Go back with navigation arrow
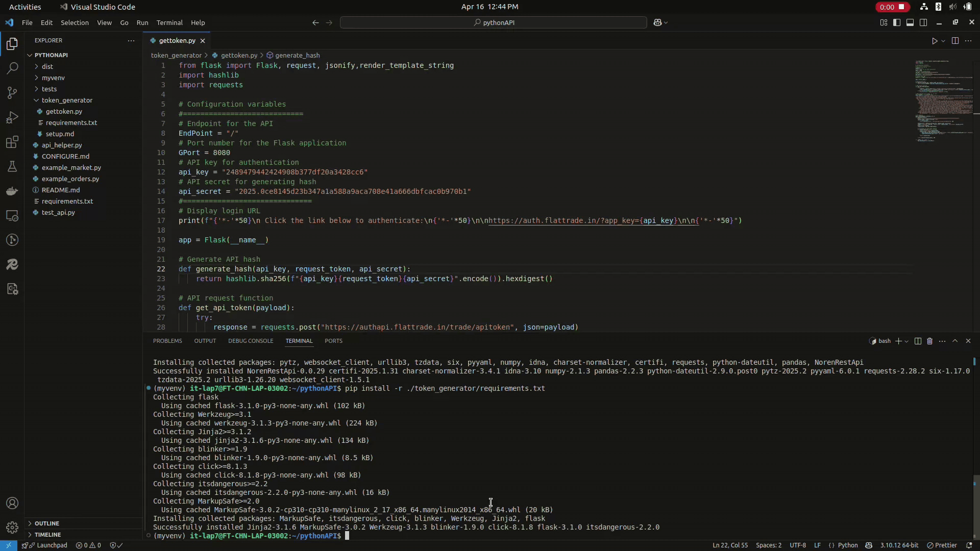Image resolution: width=980 pixels, height=551 pixels. pos(315,22)
